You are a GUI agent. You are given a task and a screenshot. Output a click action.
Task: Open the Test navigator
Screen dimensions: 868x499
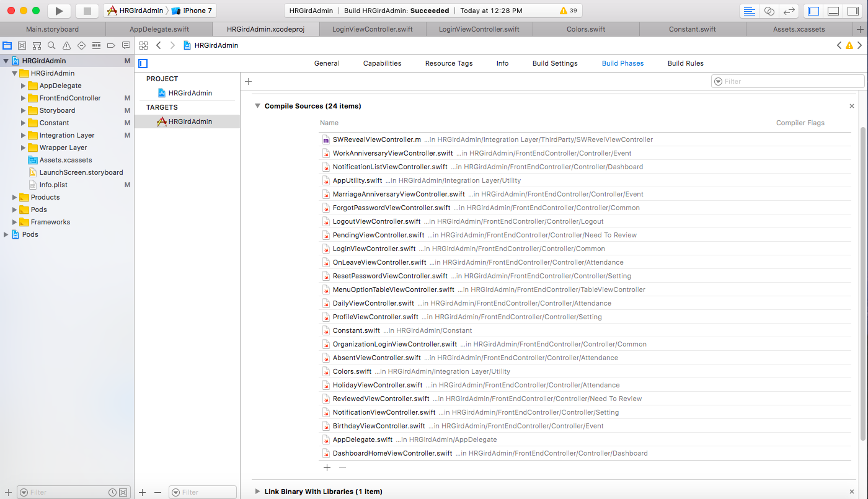pos(81,45)
